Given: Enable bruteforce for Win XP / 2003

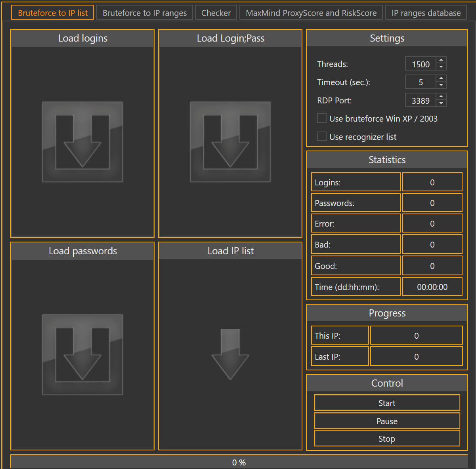Looking at the screenshot, I should pyautogui.click(x=321, y=118).
